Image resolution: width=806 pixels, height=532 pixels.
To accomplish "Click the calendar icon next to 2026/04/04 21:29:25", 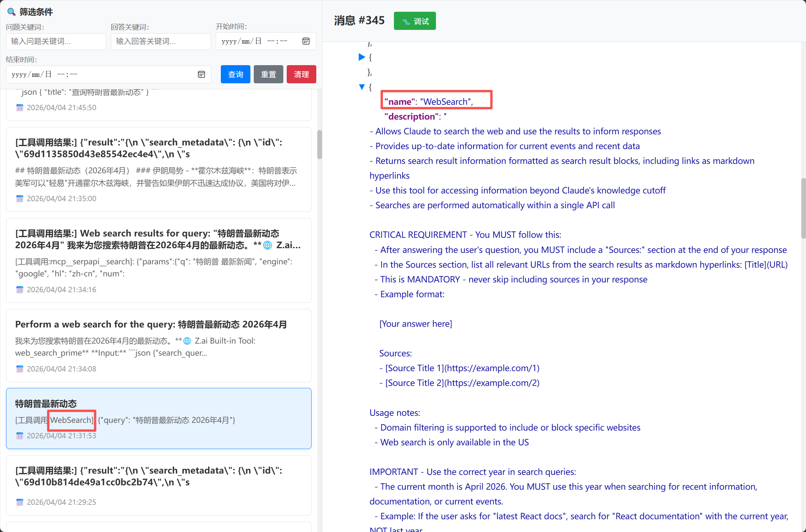I will tap(20, 502).
